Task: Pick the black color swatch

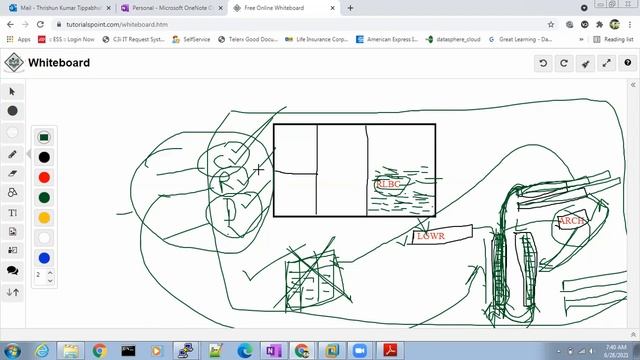Action: [44, 158]
